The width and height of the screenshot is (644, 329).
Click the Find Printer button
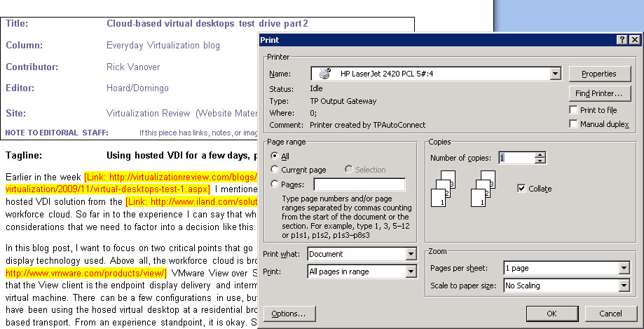click(x=599, y=93)
